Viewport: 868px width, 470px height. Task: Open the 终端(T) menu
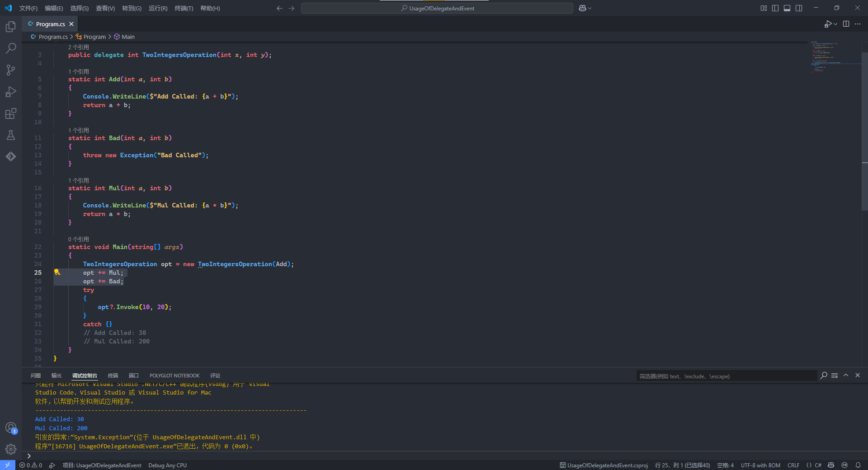click(x=184, y=8)
